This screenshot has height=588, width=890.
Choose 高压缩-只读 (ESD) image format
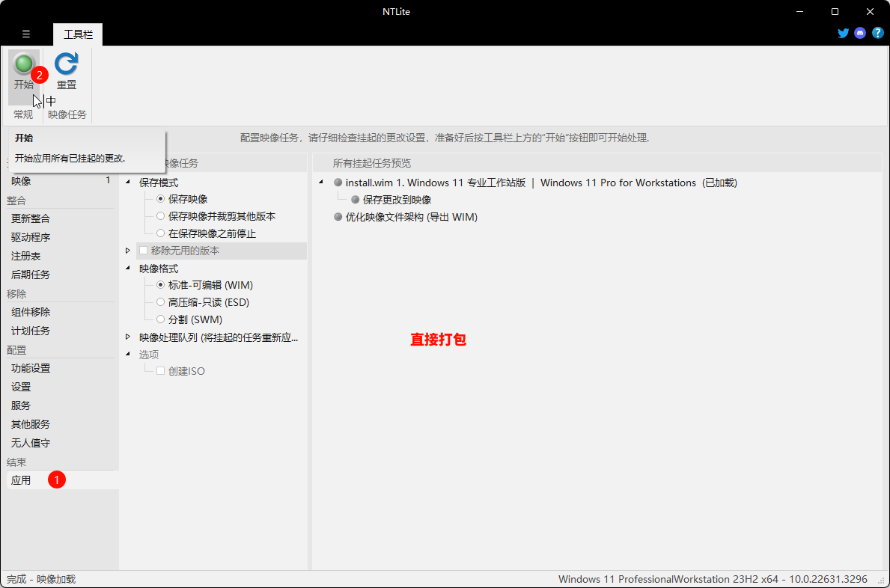(x=161, y=302)
